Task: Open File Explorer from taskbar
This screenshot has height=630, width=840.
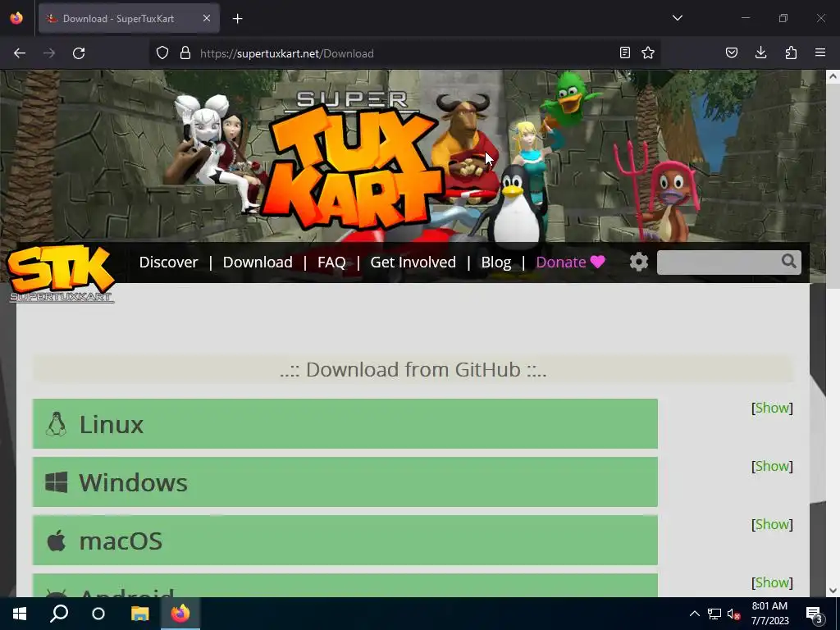Action: (x=139, y=614)
